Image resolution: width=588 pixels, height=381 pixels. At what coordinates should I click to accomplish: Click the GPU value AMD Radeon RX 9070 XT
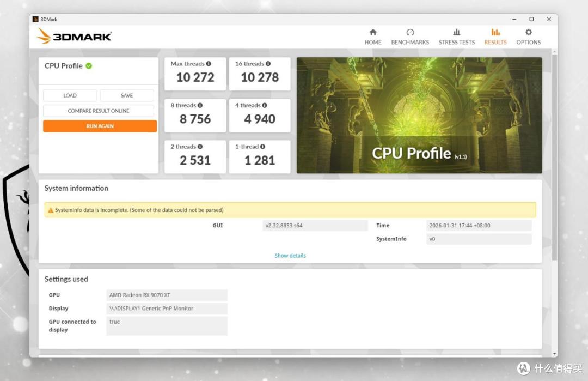[167, 295]
